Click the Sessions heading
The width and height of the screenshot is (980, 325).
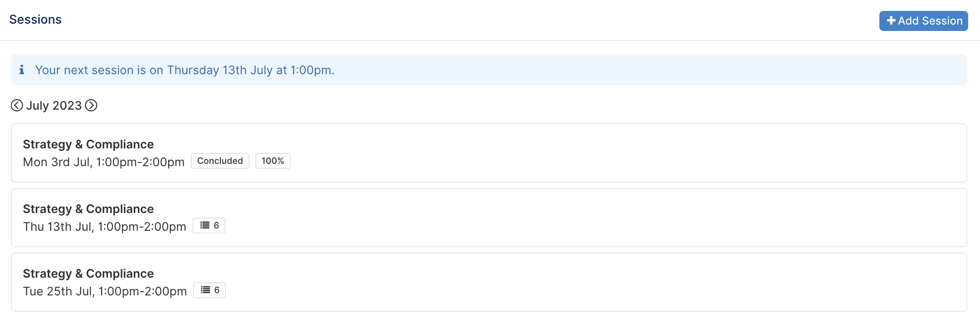36,20
